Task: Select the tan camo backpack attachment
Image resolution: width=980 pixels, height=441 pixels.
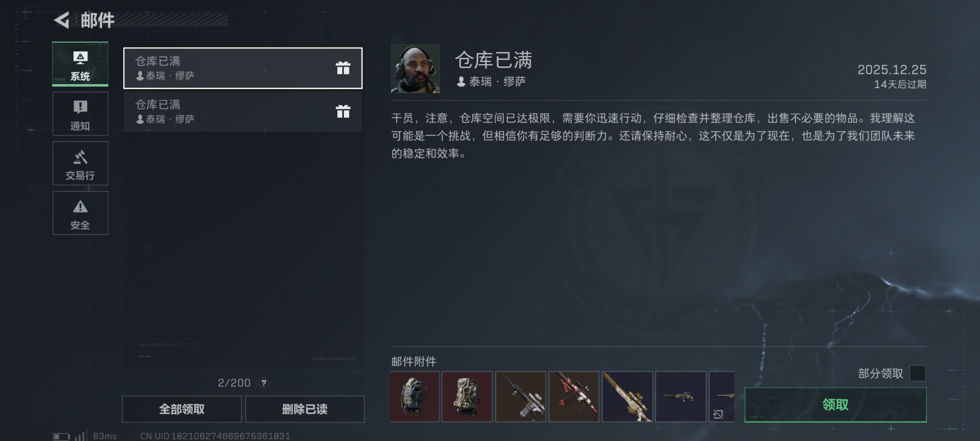Action: pos(467,397)
